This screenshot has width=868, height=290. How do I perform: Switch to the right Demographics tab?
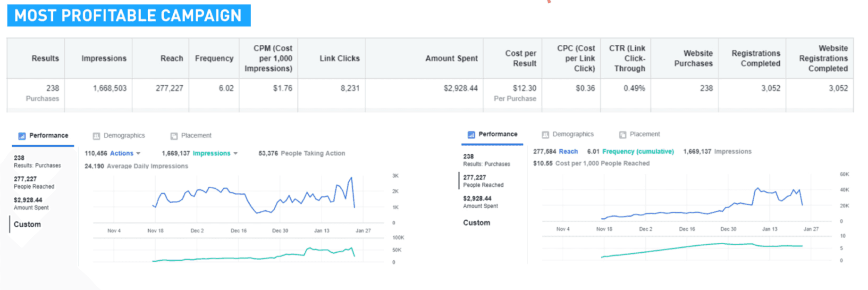(x=568, y=134)
